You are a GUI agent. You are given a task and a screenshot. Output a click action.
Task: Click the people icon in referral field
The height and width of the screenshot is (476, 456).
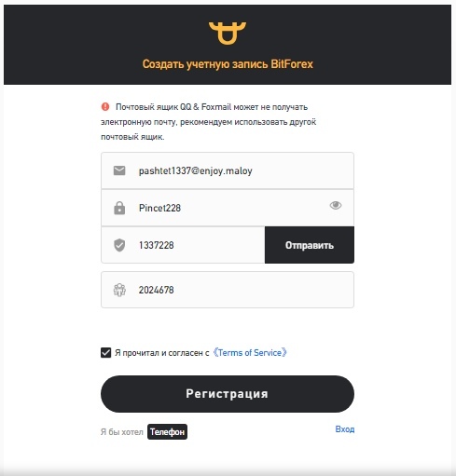(119, 290)
